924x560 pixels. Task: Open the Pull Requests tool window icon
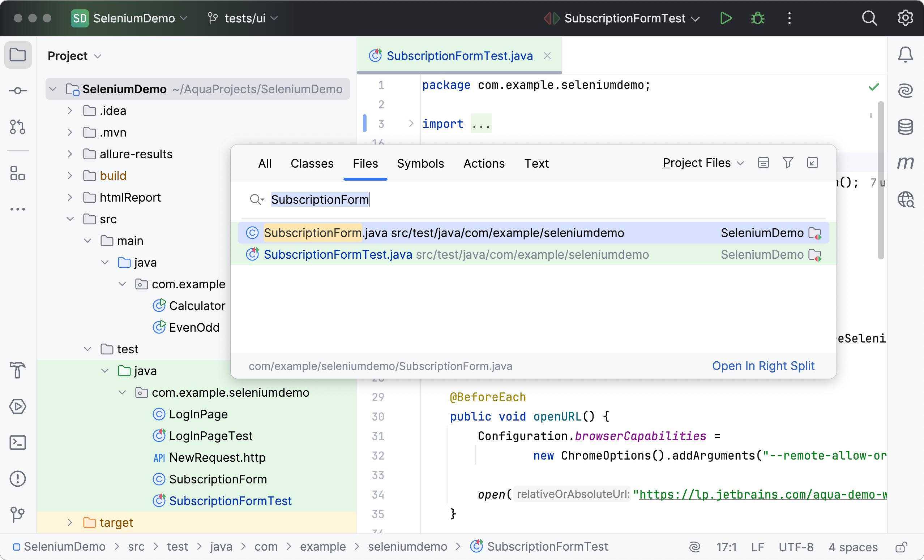click(18, 127)
